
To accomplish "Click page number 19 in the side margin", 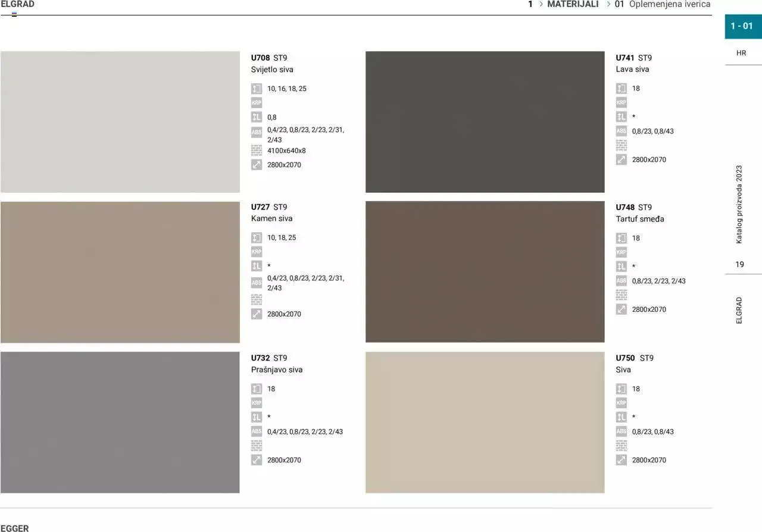I will pos(739,264).
